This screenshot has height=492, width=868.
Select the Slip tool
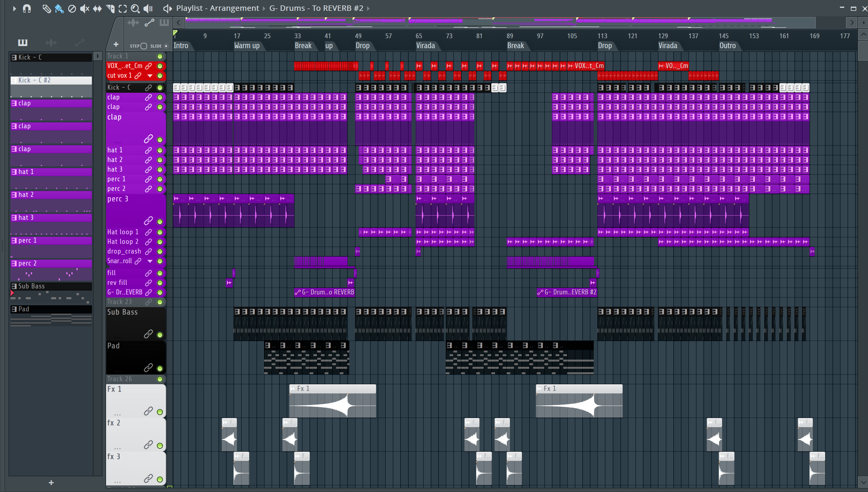pyautogui.click(x=97, y=8)
